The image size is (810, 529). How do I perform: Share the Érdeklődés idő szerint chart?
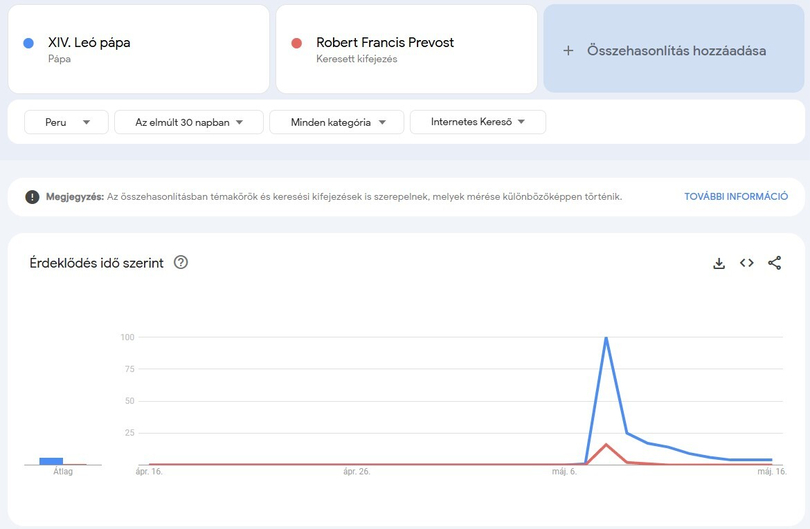coord(774,263)
